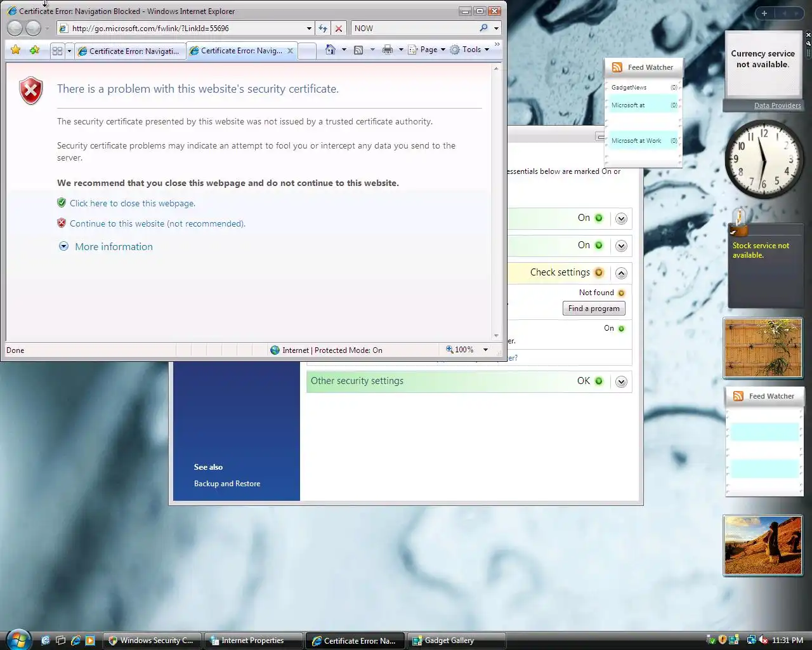This screenshot has height=650, width=812.
Task: Click Microsoft at Work feed entry
Action: 644,141
